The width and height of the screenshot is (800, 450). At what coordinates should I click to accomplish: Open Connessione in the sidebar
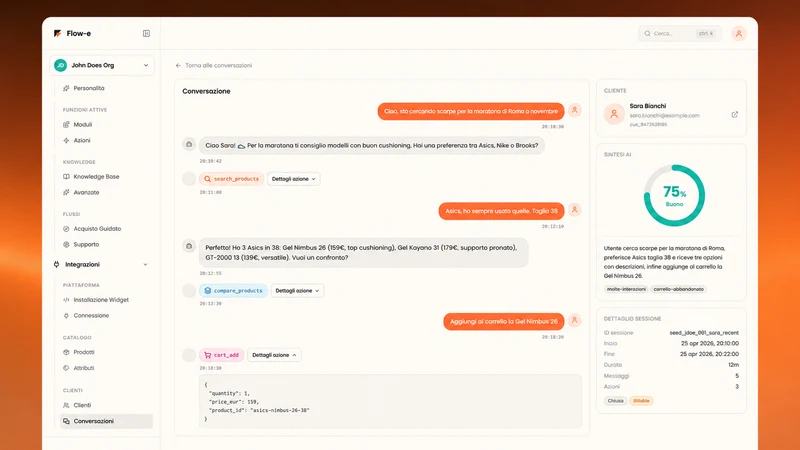(91, 315)
